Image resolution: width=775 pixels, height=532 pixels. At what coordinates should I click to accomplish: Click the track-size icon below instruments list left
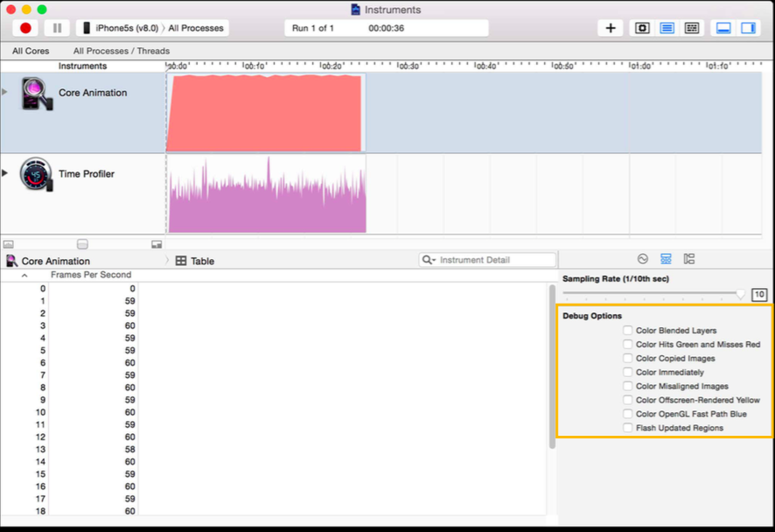point(9,244)
